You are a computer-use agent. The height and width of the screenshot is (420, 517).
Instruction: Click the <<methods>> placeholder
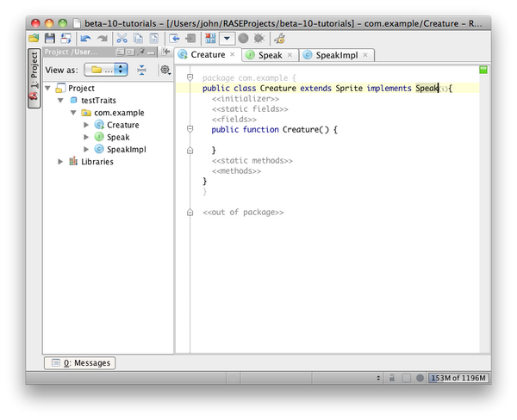(236, 170)
